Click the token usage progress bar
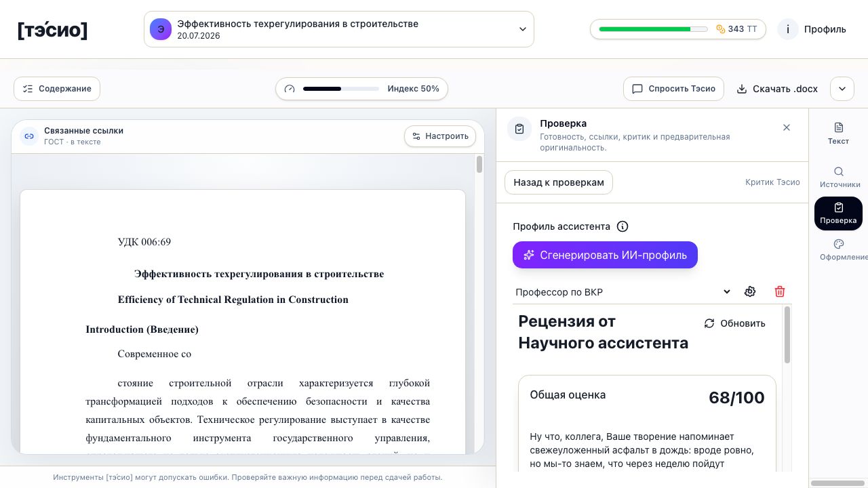Viewport: 868px width, 488px height. 653,29
